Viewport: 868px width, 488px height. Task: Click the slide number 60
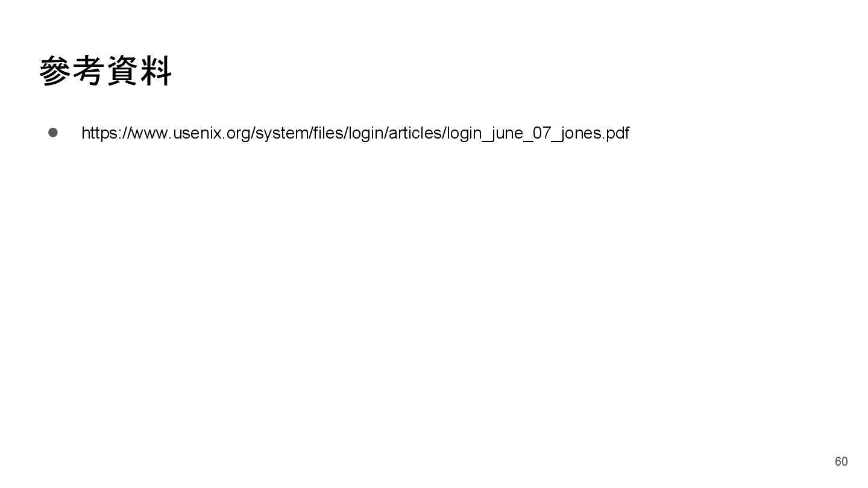pyautogui.click(x=841, y=461)
